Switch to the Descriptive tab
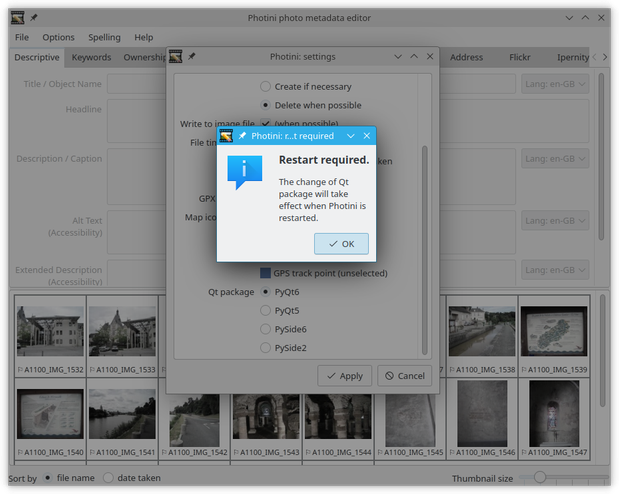The image size is (619, 494). pos(37,57)
